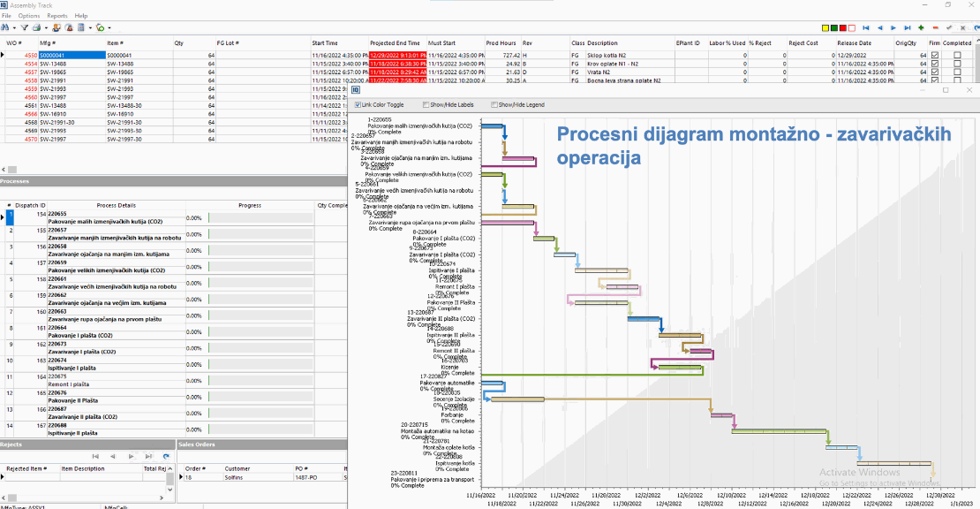Check the Show/Hide Legend checkbox
Viewport: 980px width, 509px height.
point(494,104)
